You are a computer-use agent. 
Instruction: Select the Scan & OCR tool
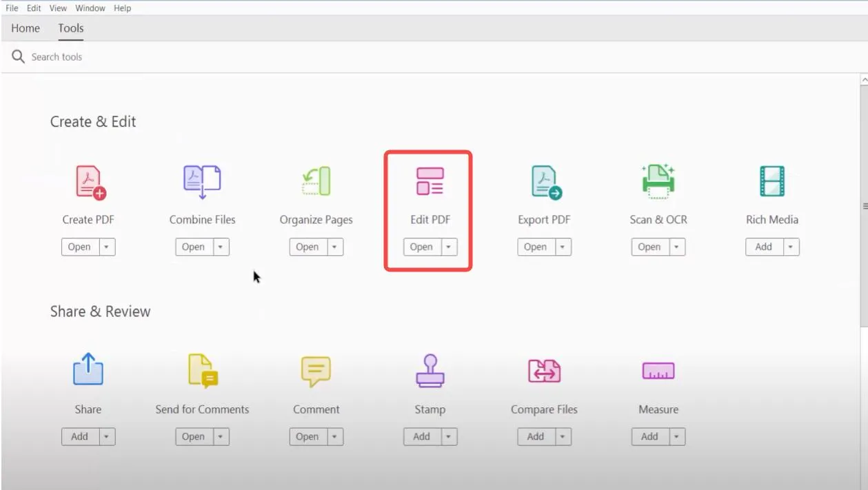click(x=658, y=183)
